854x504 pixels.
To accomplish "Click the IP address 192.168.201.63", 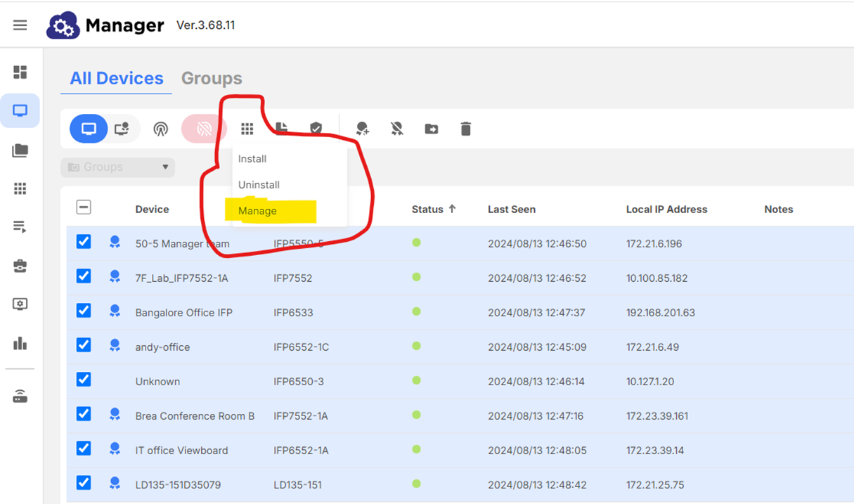I will 661,313.
